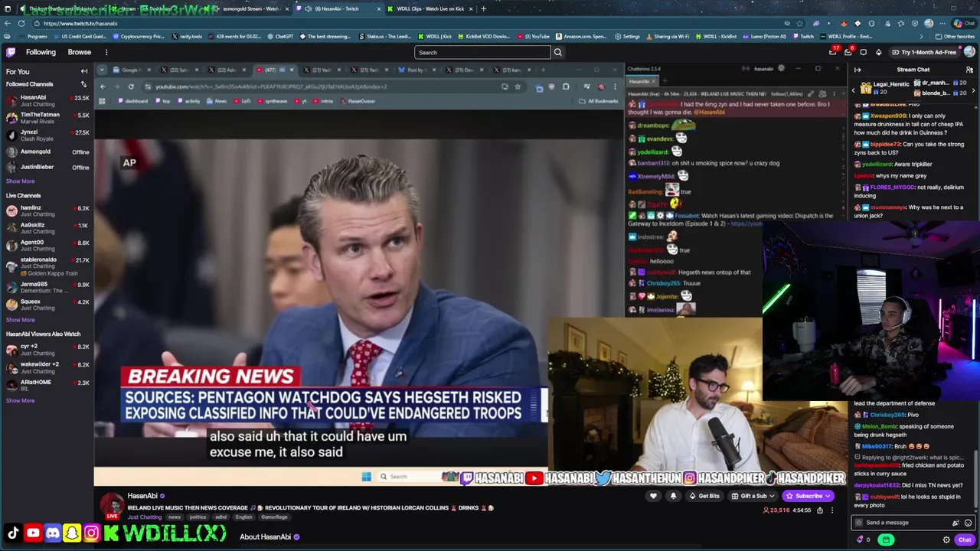Screen dimensions: 980x551
Task: Open ARIatHOME in viewers also watch
Action: click(x=47, y=385)
